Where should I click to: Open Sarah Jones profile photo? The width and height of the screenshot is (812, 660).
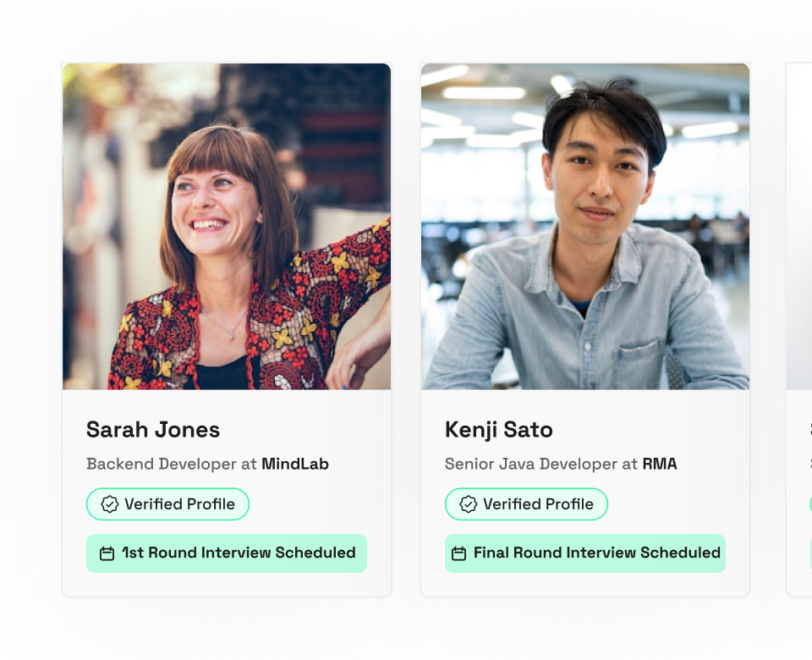[x=227, y=227]
